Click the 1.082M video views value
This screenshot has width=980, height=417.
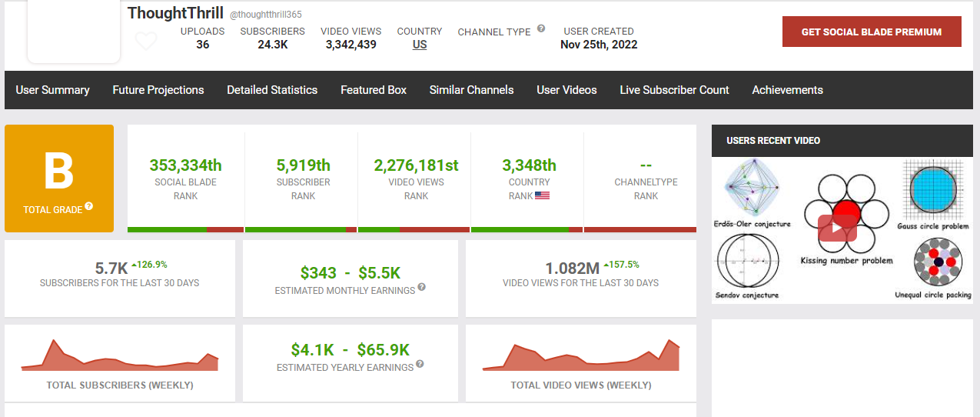pos(572,269)
